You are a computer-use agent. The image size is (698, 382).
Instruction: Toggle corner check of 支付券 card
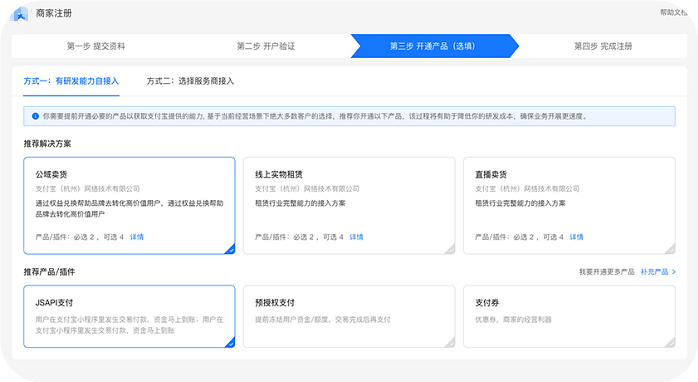tap(670, 342)
